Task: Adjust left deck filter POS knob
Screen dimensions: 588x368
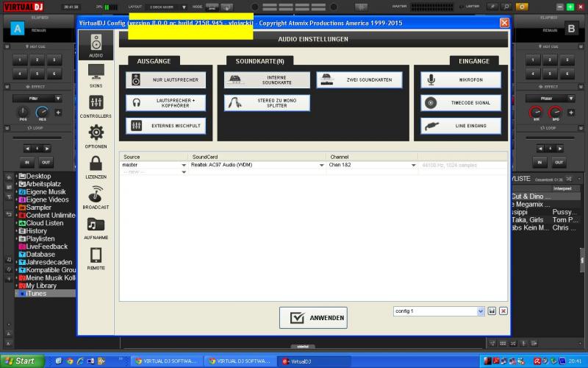Action: (x=23, y=112)
